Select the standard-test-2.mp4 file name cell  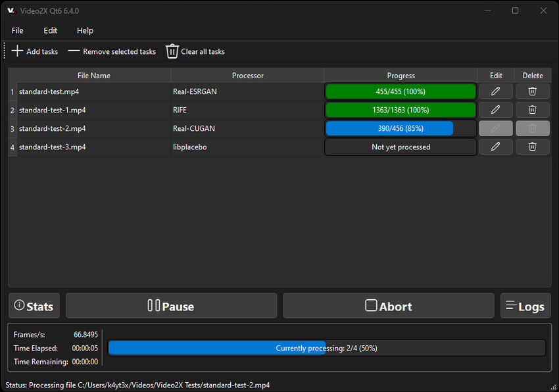94,129
